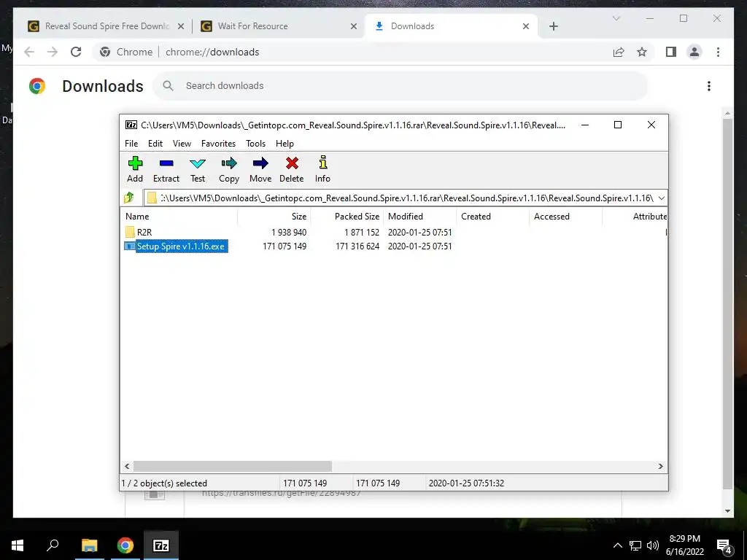
Task: Click Chrome's reload page button
Action: point(76,52)
